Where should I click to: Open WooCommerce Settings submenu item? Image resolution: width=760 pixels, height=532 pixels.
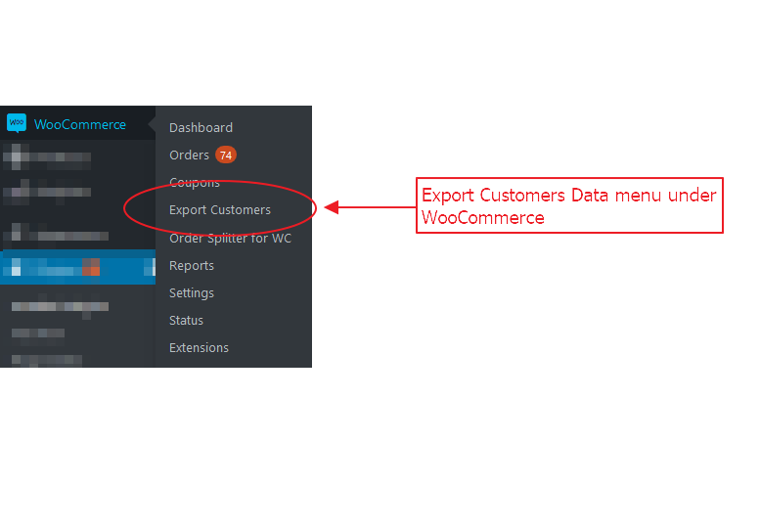coord(192,292)
